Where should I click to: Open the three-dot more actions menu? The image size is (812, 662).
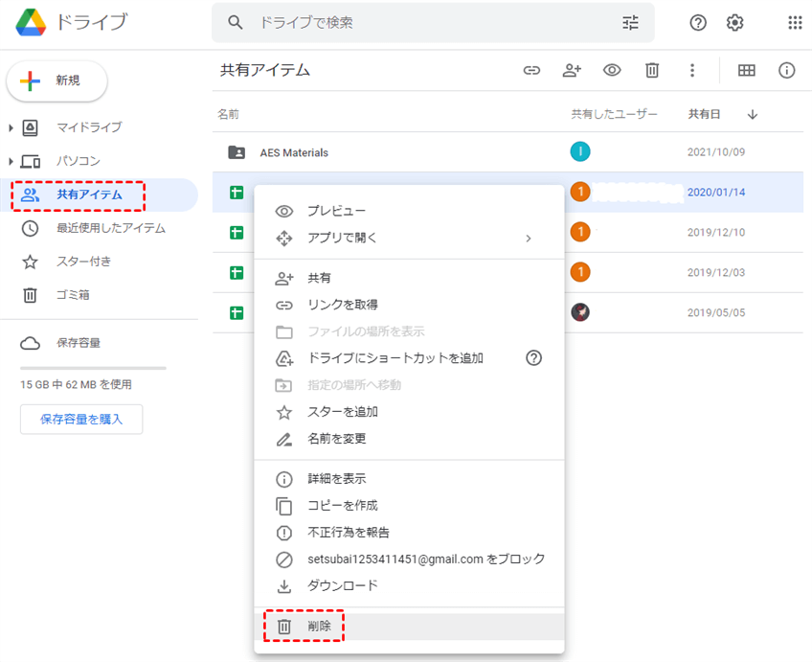(692, 70)
